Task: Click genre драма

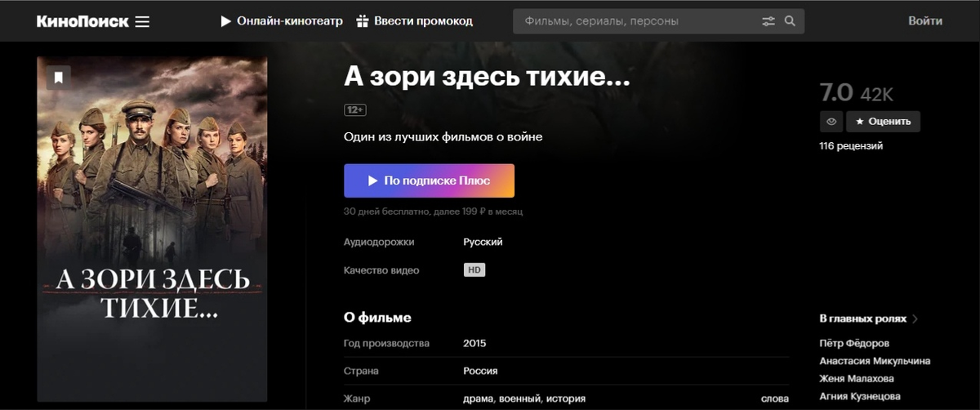Action: 477,399
